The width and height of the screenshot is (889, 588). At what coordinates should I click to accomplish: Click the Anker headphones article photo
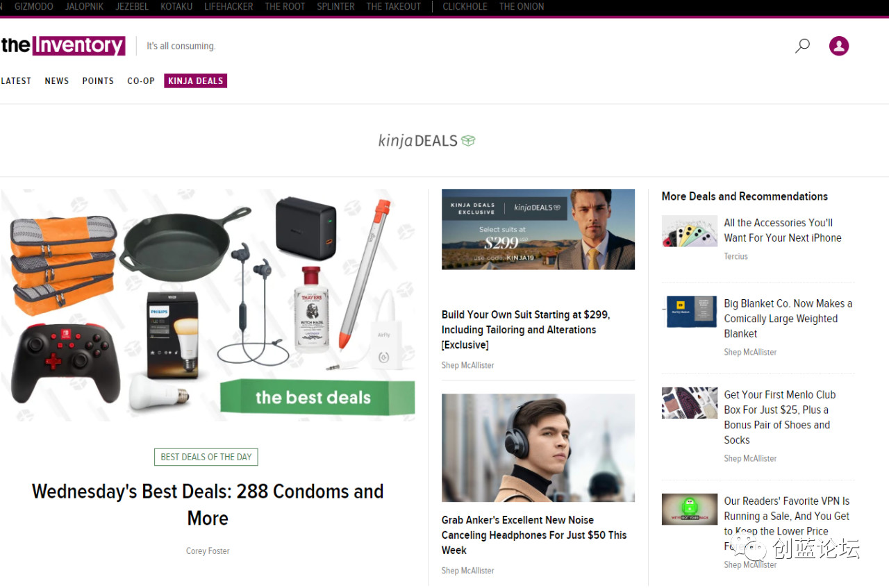pyautogui.click(x=538, y=448)
